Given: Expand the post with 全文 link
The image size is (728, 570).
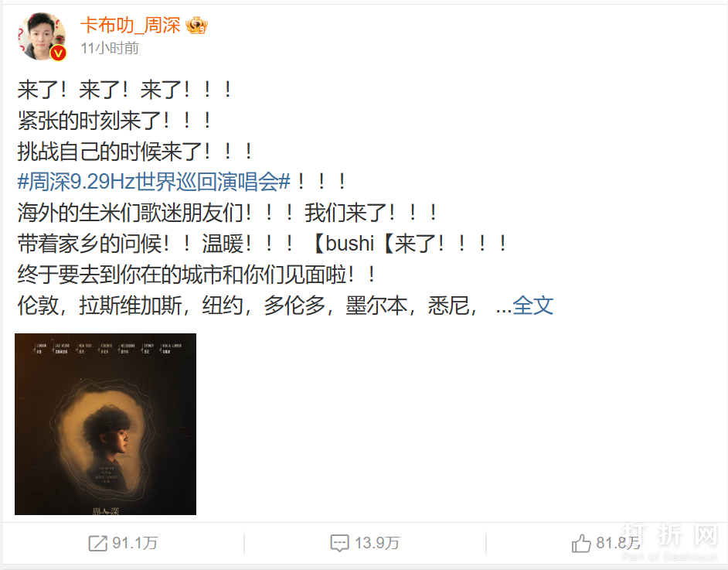Looking at the screenshot, I should [532, 305].
